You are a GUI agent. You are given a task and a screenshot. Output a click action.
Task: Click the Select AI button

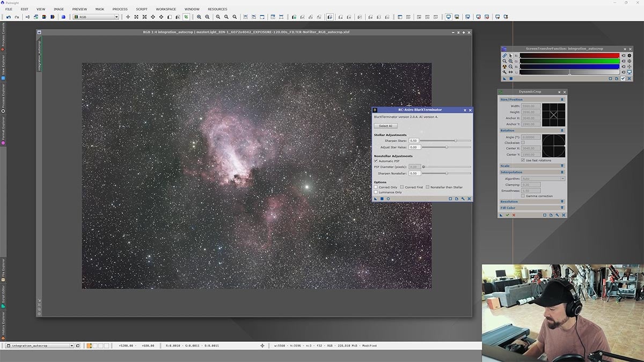pyautogui.click(x=386, y=125)
